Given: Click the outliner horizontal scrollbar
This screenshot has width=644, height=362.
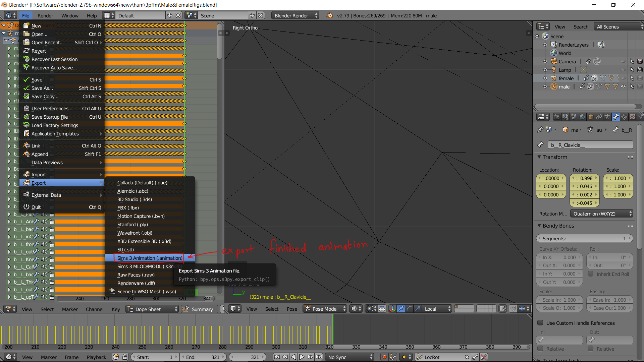Looking at the screenshot, I should coord(585,107).
